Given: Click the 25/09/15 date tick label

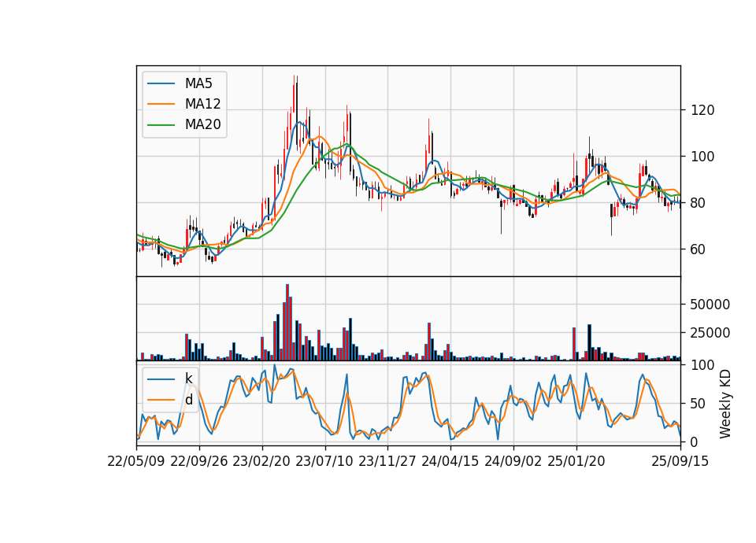Looking at the screenshot, I should click(x=680, y=461).
